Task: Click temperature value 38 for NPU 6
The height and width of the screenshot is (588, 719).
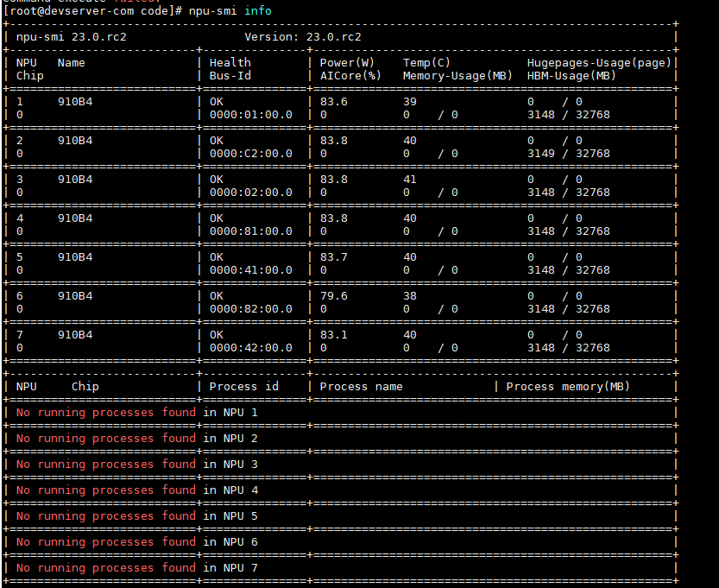Action: (410, 296)
